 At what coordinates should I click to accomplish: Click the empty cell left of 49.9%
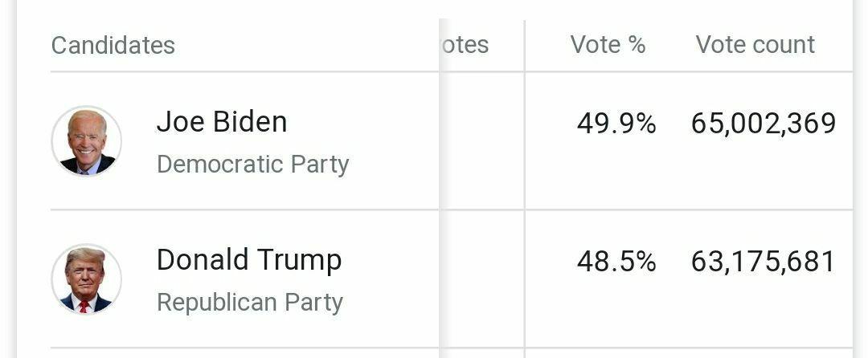click(x=482, y=140)
